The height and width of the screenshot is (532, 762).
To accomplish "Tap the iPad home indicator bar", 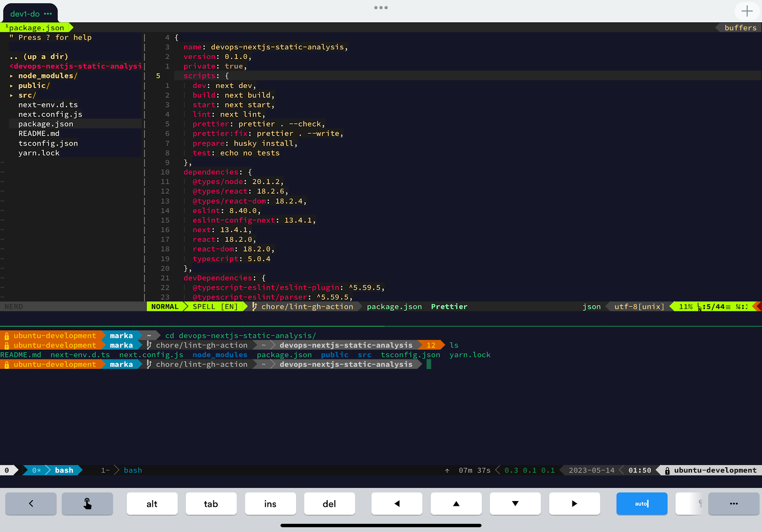I will 381,525.
